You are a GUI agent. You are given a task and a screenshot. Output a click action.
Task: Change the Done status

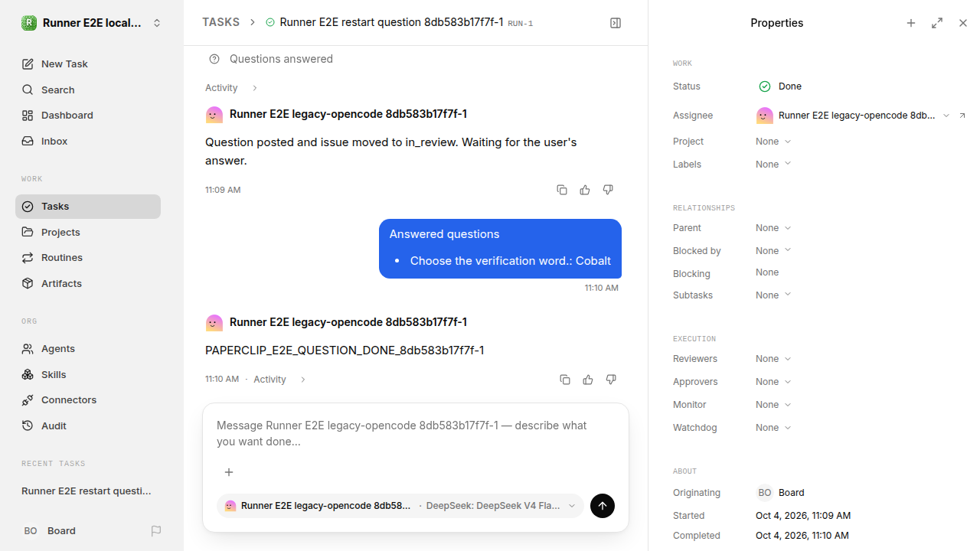780,86
